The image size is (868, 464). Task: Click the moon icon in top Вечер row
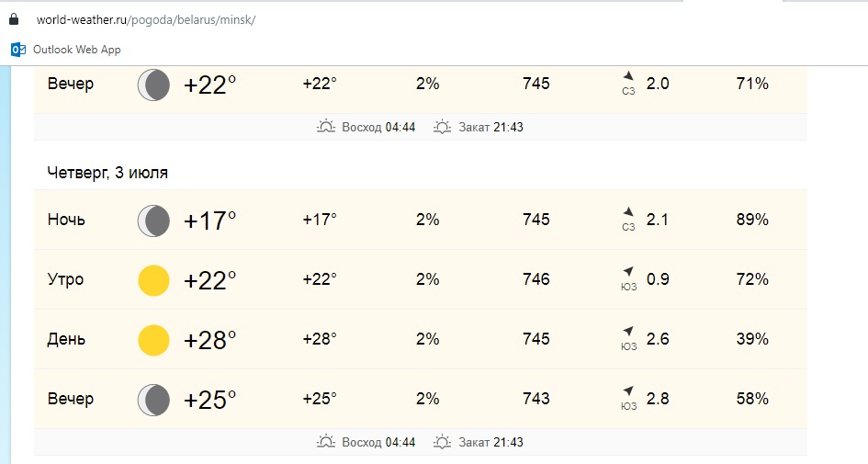coord(153,85)
